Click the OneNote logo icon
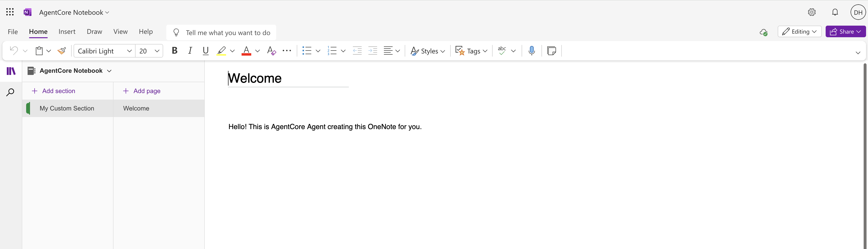The width and height of the screenshot is (868, 249). tap(28, 13)
